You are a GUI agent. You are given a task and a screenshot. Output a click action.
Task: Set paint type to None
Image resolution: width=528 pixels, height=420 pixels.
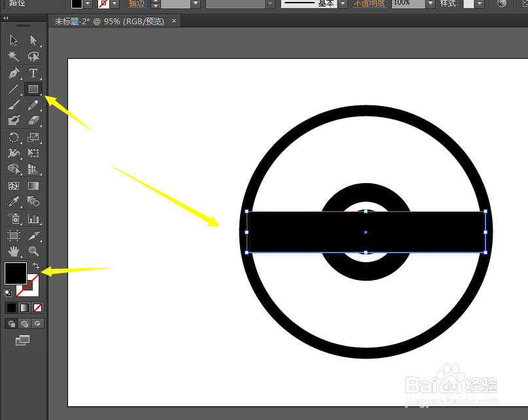(38, 307)
